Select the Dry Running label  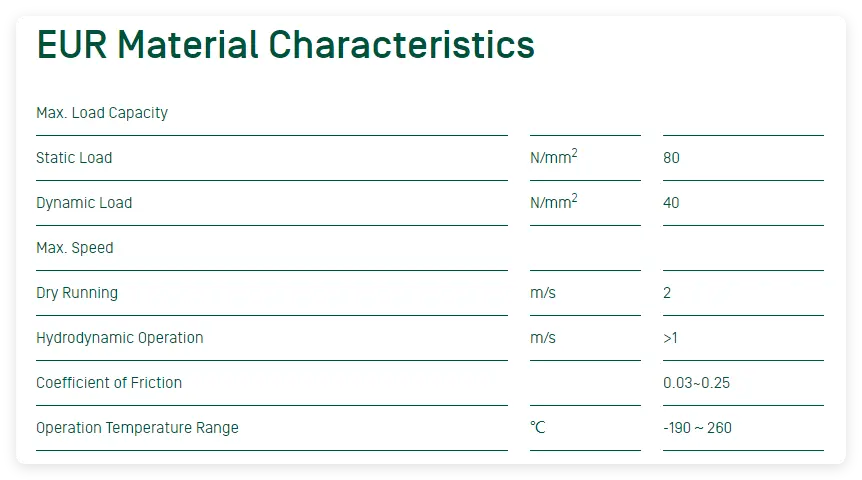77,293
